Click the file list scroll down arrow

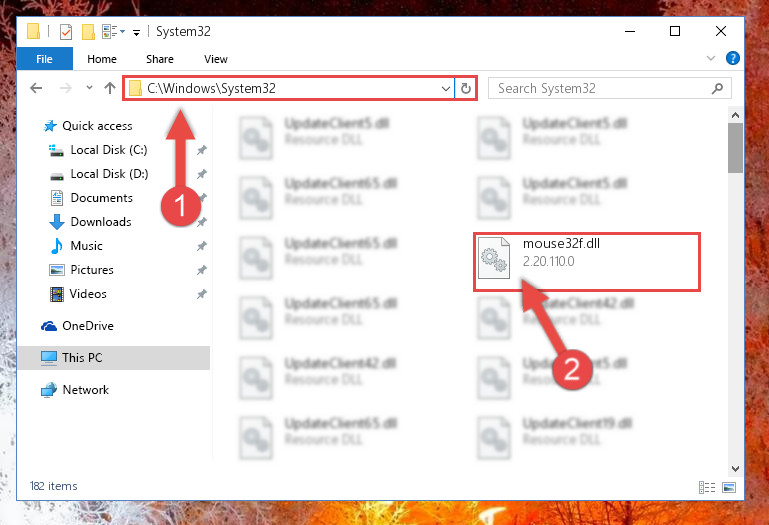coord(735,469)
